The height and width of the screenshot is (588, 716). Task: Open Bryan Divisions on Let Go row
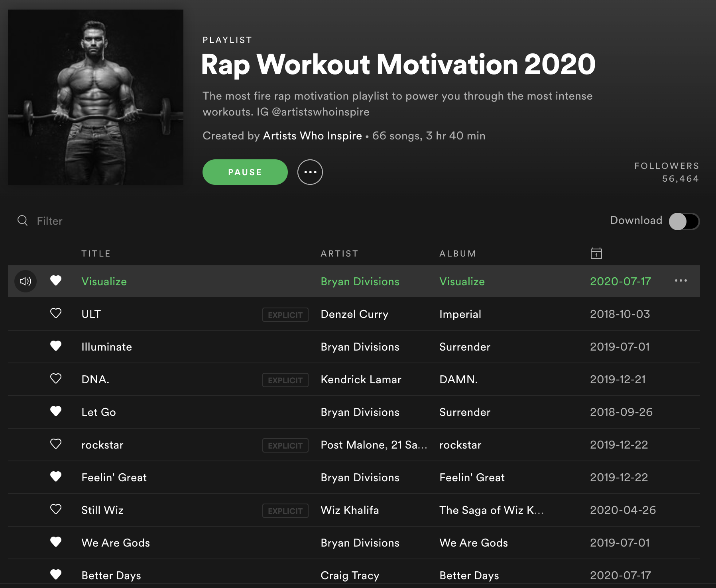360,412
